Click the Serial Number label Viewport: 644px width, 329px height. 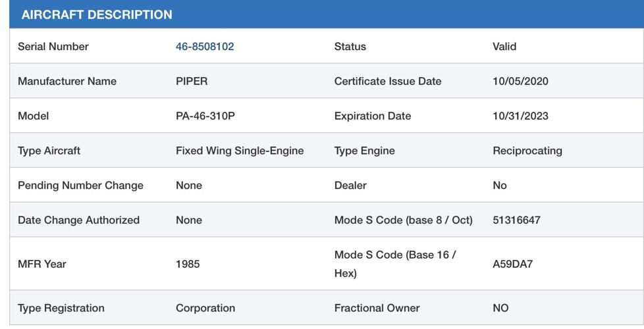[x=53, y=47]
